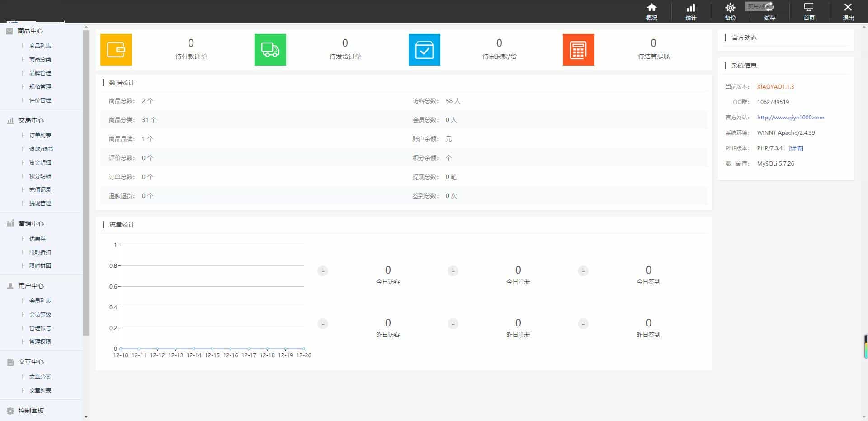Visit the http://www.qiye1000.com official website link
The height and width of the screenshot is (421, 868).
[791, 117]
